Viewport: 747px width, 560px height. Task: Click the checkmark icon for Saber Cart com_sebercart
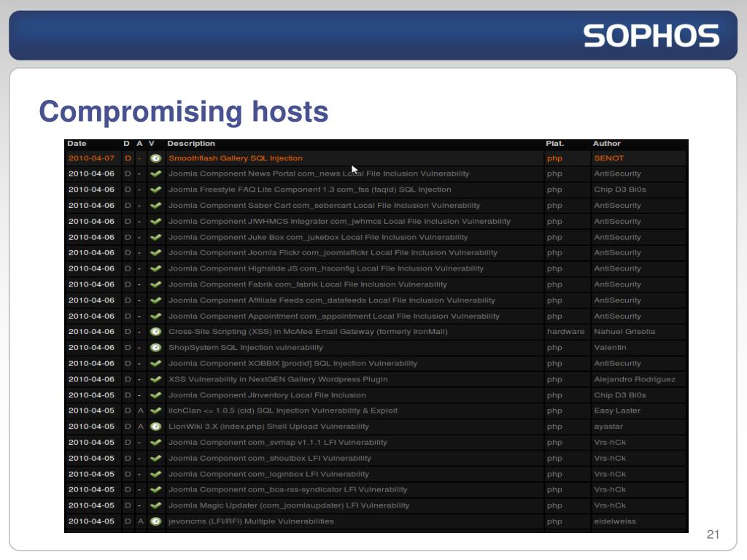(x=156, y=206)
